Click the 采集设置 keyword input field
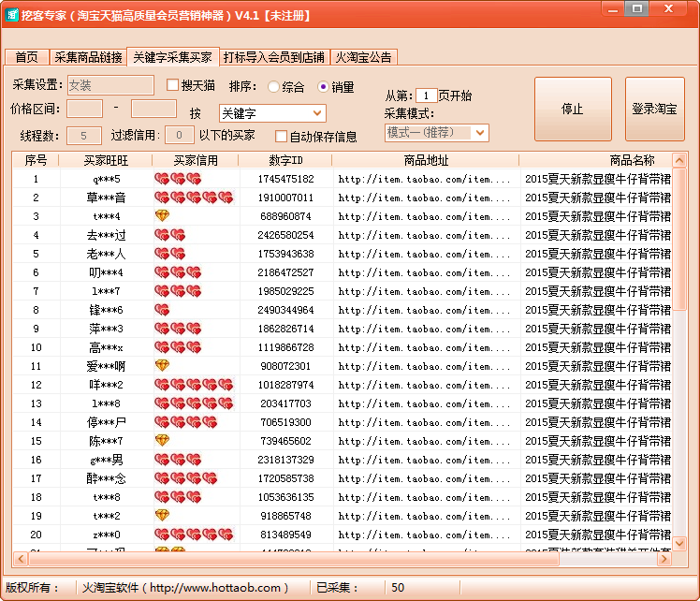Image resolution: width=700 pixels, height=601 pixels. tap(110, 85)
